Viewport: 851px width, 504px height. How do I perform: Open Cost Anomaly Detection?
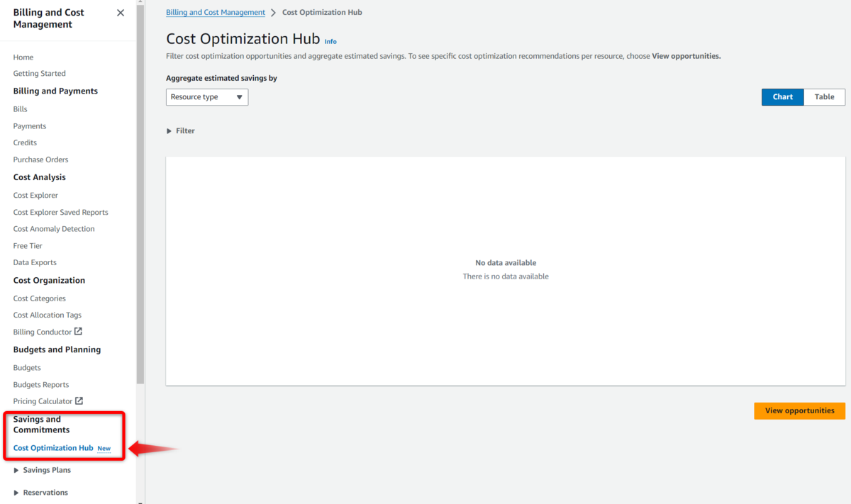(x=54, y=229)
